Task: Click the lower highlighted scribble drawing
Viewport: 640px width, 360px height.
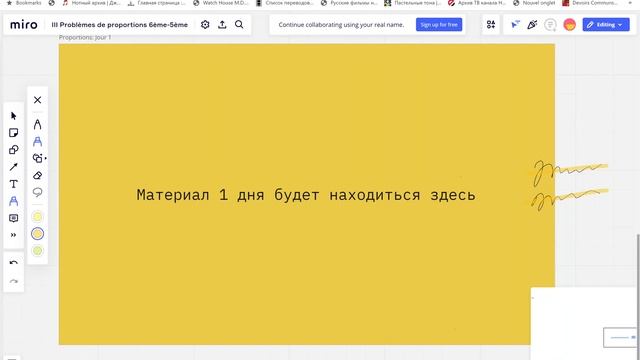Action: (570, 199)
